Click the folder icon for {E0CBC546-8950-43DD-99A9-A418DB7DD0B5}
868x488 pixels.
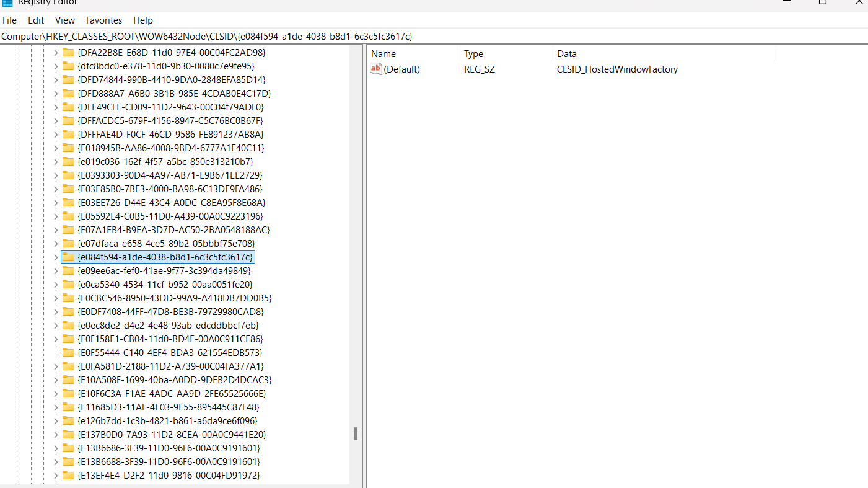(x=68, y=298)
